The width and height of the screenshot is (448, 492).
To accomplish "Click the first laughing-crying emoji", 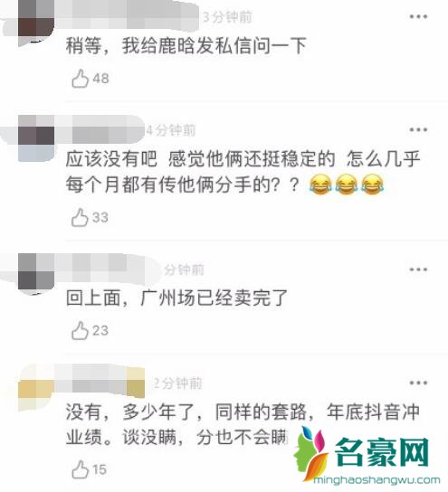I will pos(320,184).
